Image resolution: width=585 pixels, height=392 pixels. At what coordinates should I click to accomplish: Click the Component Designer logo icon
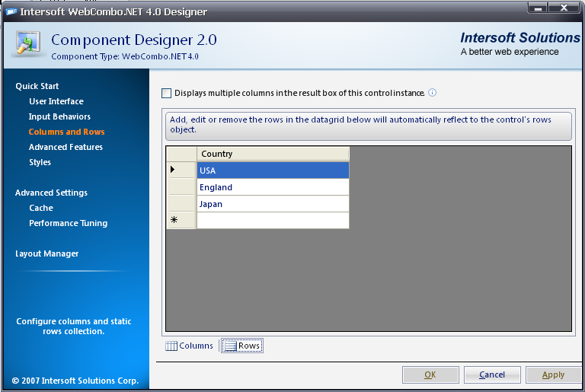click(x=30, y=44)
